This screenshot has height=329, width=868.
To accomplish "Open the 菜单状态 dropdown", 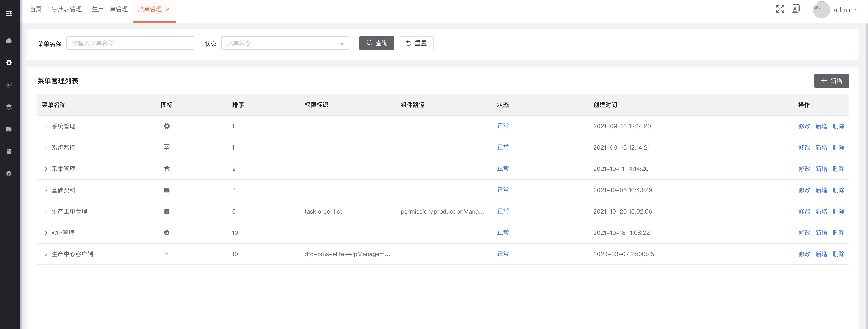I will [285, 43].
